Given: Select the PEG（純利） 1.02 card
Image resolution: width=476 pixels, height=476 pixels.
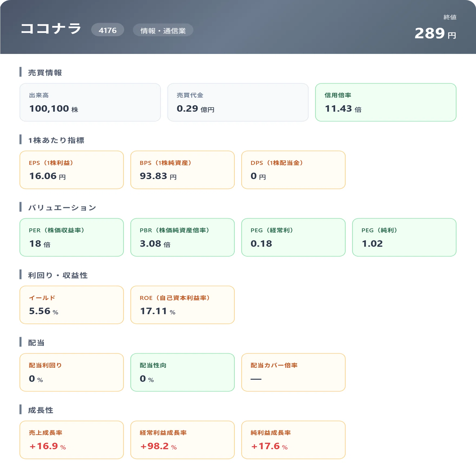Looking at the screenshot, I should point(404,237).
